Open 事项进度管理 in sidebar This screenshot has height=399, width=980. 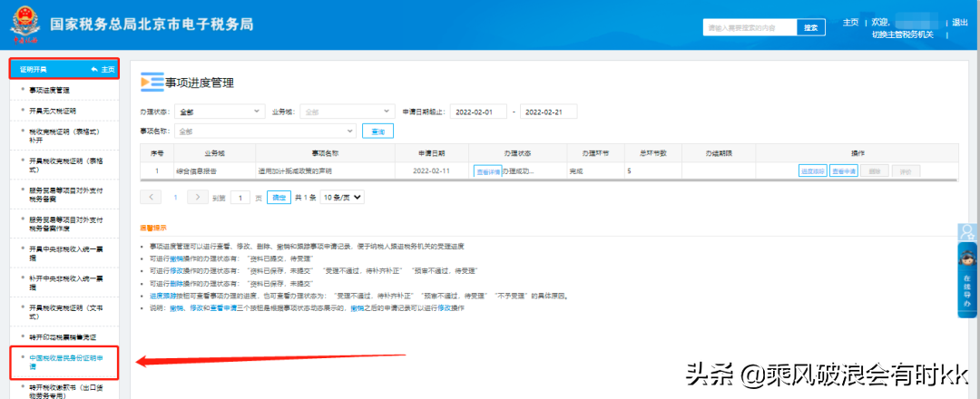pyautogui.click(x=49, y=91)
